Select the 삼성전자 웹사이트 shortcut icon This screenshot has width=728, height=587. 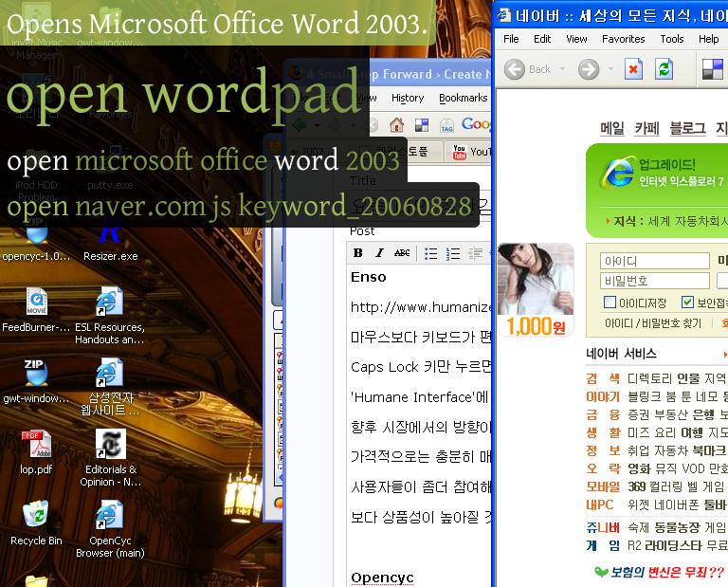110,386
